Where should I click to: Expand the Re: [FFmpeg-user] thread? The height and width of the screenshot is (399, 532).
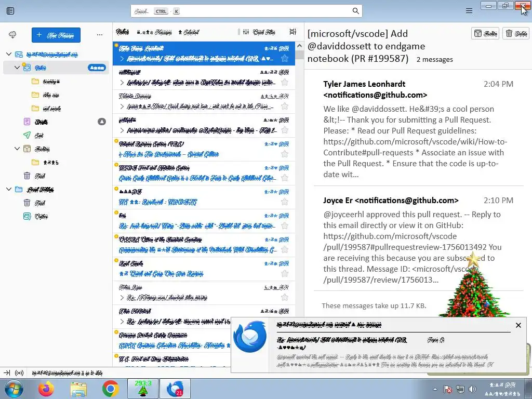122,298
